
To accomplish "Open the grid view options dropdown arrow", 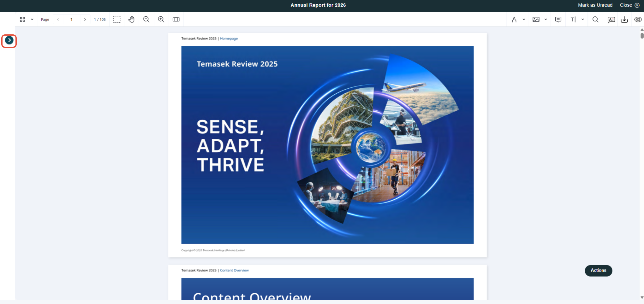I will pyautogui.click(x=32, y=20).
